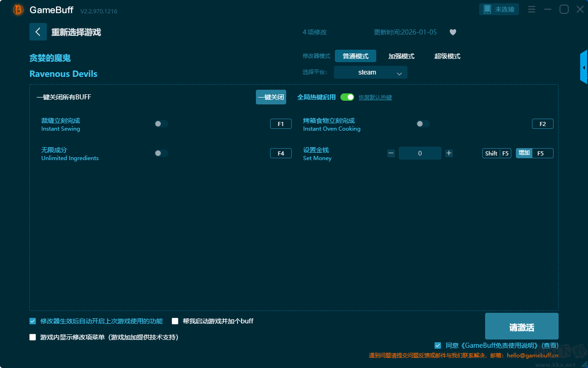Open the hamburger menu in title bar
This screenshot has height=368, width=588.
(531, 9)
